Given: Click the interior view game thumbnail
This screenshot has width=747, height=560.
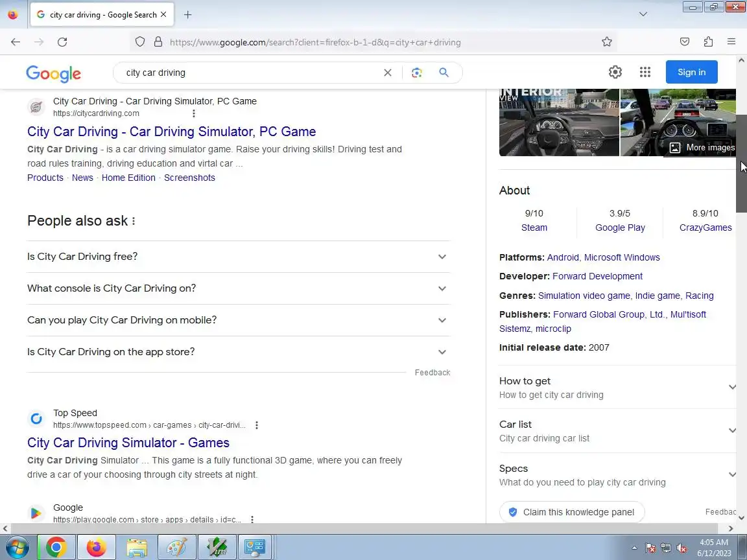Looking at the screenshot, I should coord(559,122).
